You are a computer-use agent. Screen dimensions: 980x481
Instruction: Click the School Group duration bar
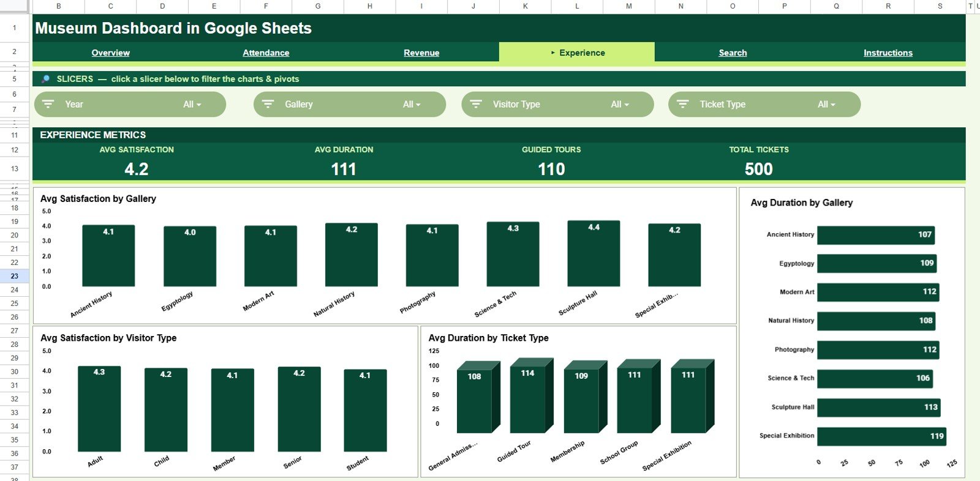(x=638, y=397)
